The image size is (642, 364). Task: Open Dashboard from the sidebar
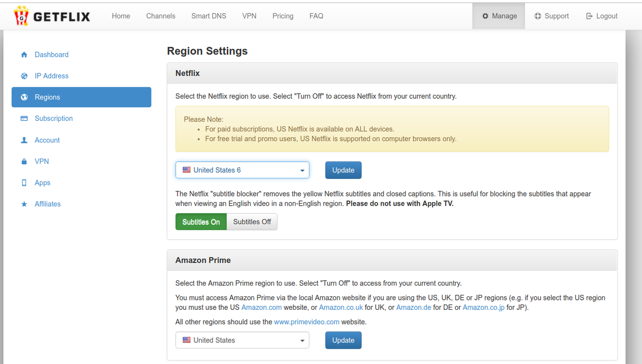81,55
